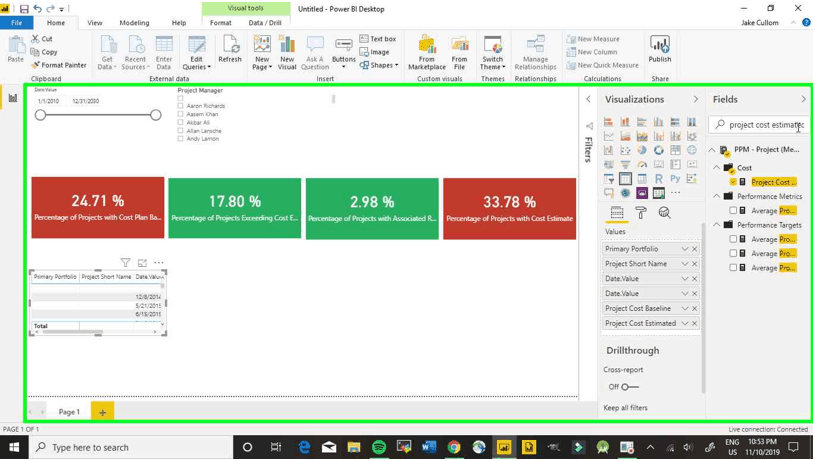Open Spotify from the taskbar
The image size is (815, 461).
tap(379, 447)
